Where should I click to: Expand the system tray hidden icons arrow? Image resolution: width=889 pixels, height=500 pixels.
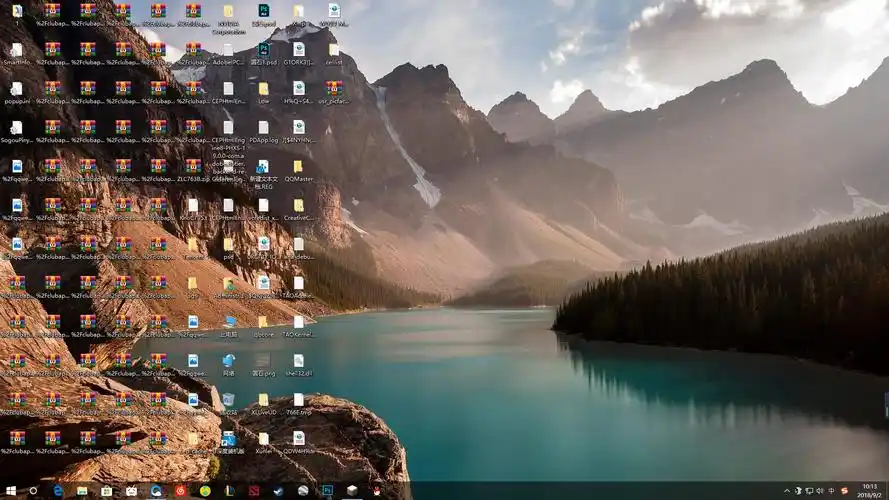[787, 491]
